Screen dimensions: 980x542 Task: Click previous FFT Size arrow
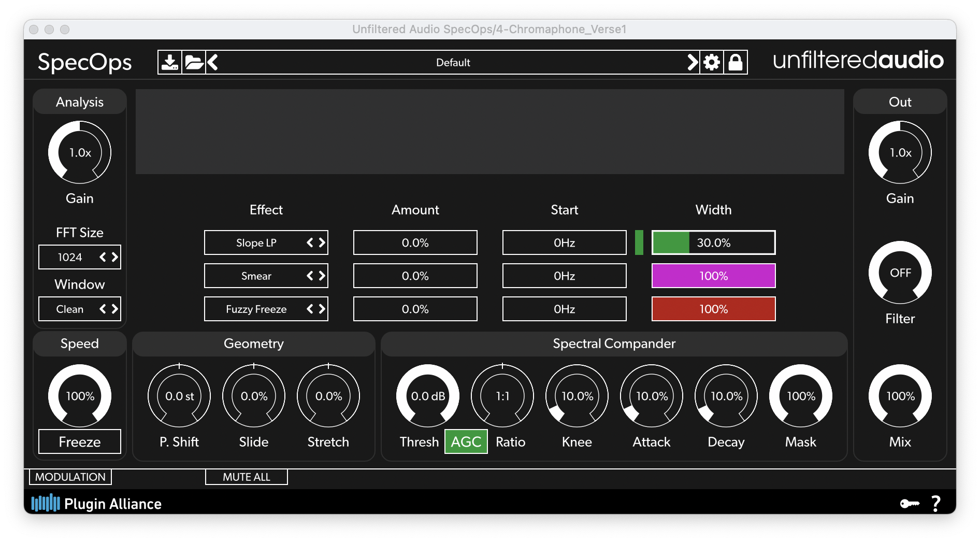pos(103,257)
